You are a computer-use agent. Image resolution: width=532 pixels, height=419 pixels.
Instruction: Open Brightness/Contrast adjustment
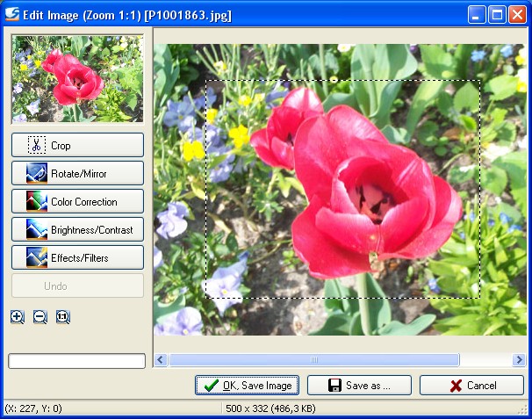(78, 229)
